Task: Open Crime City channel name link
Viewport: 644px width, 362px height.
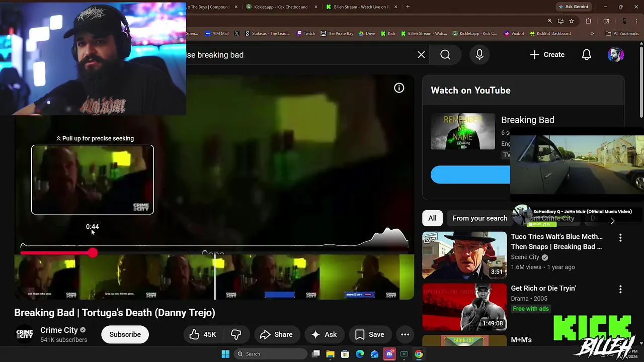Action: coord(59,330)
